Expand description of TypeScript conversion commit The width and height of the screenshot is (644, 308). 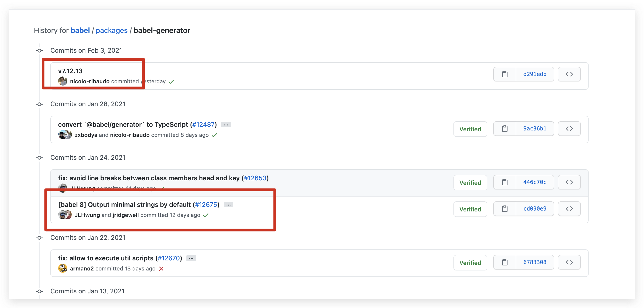point(226,125)
